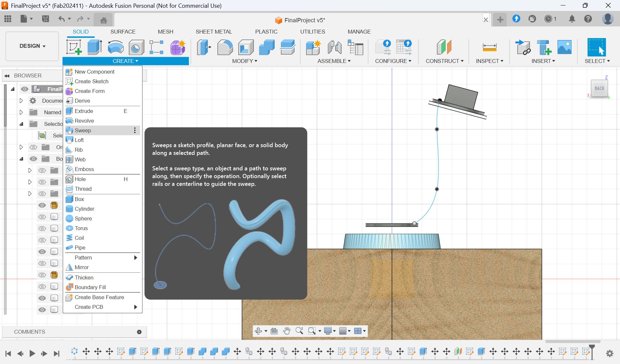Choose Sweep from the Create menu
620x364 pixels.
tap(103, 130)
